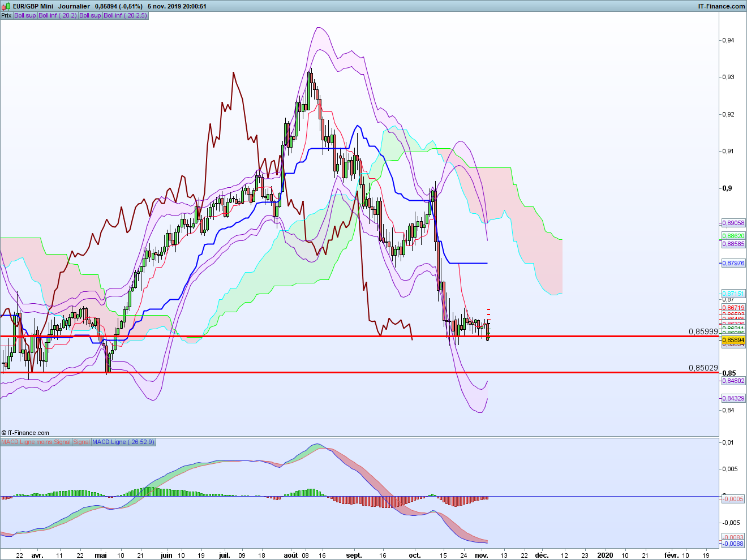Click the yellow current price tag 0,85894
747x560 pixels.
tap(733, 340)
